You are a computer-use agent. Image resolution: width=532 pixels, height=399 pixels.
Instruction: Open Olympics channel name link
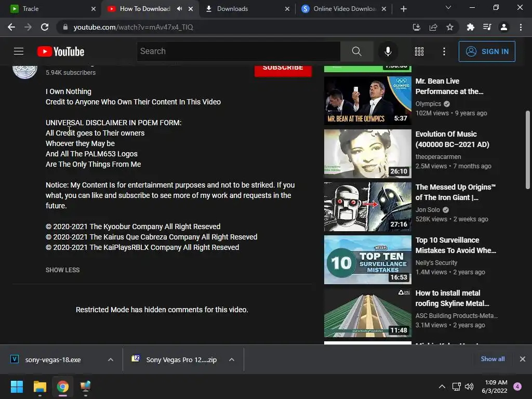coord(428,104)
